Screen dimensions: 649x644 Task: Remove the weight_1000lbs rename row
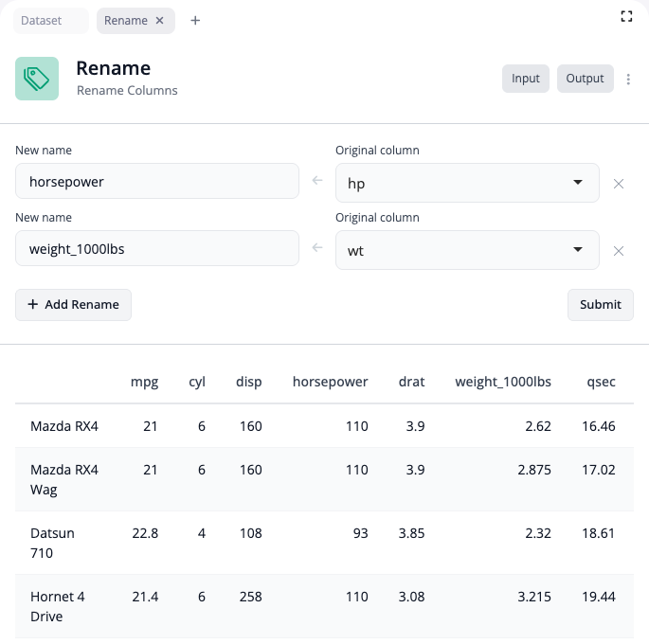tap(619, 251)
